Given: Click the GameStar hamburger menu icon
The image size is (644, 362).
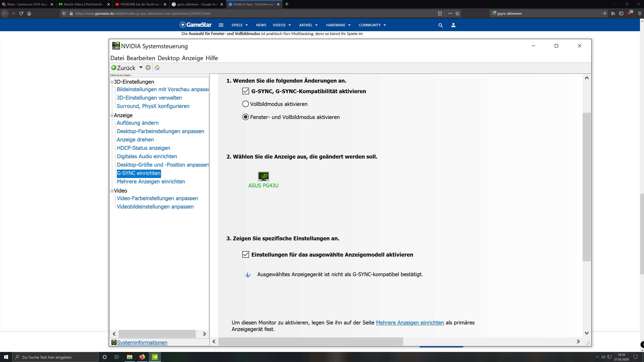Looking at the screenshot, I should click(x=221, y=25).
